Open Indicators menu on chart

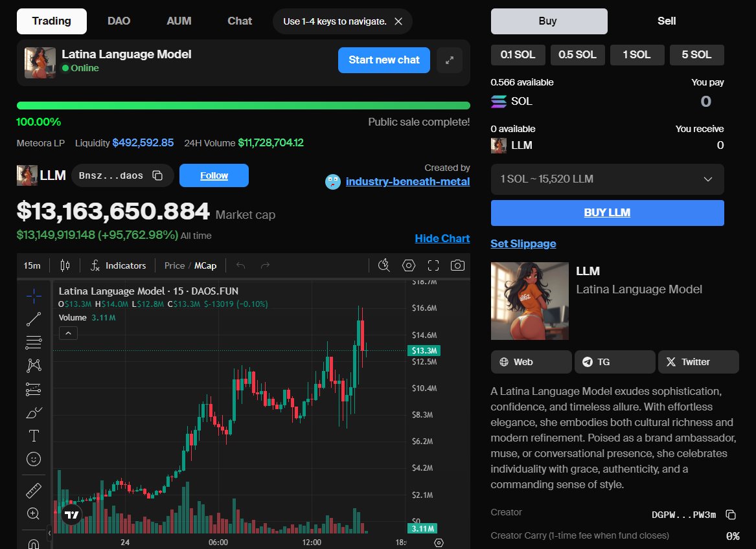(x=118, y=265)
